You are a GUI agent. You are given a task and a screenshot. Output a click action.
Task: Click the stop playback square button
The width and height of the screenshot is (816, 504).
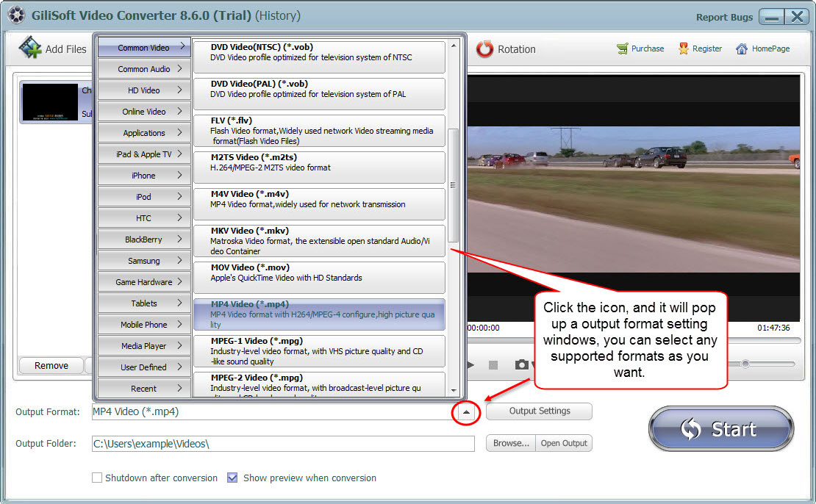click(x=493, y=365)
